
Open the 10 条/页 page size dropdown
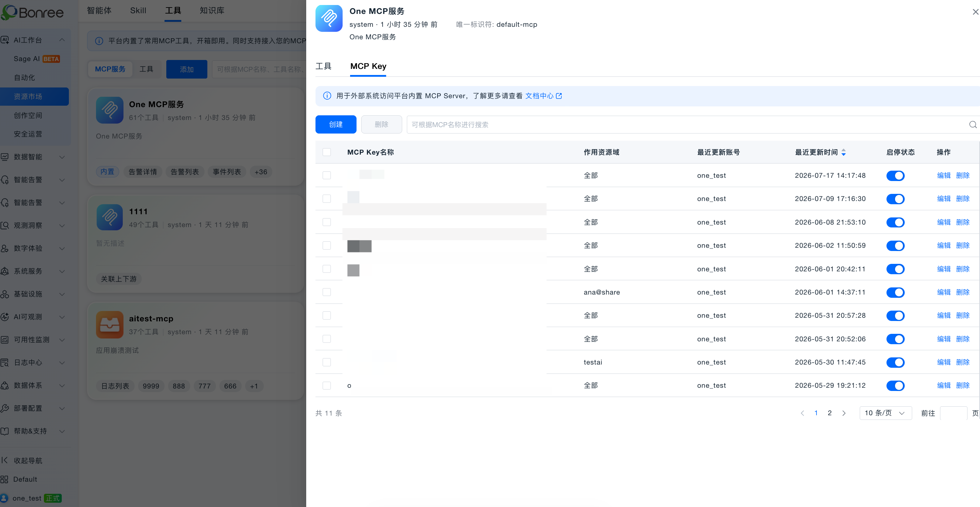885,413
